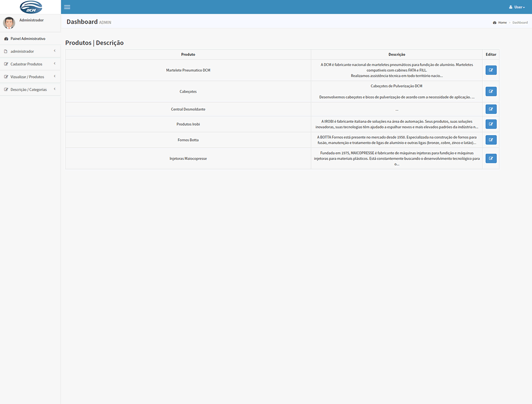
Task: Edit the Injetoras Maiocopresse row
Action: click(x=491, y=158)
